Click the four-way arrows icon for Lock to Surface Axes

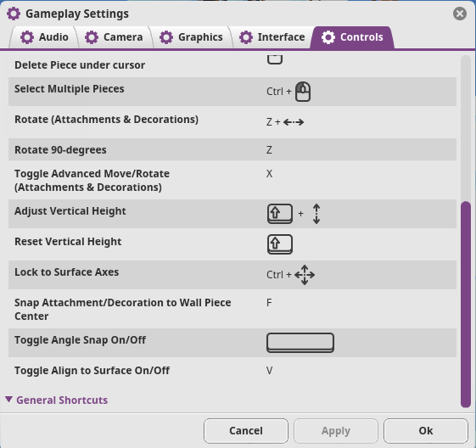[x=305, y=275]
